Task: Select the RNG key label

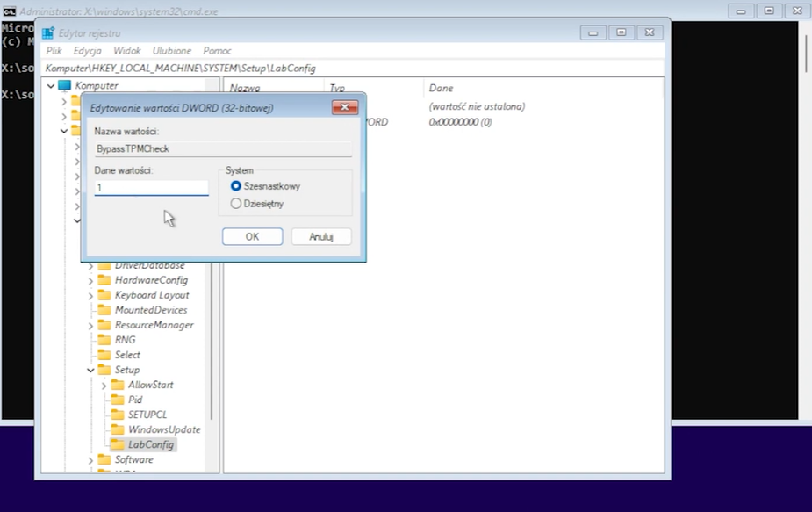Action: [x=125, y=340]
